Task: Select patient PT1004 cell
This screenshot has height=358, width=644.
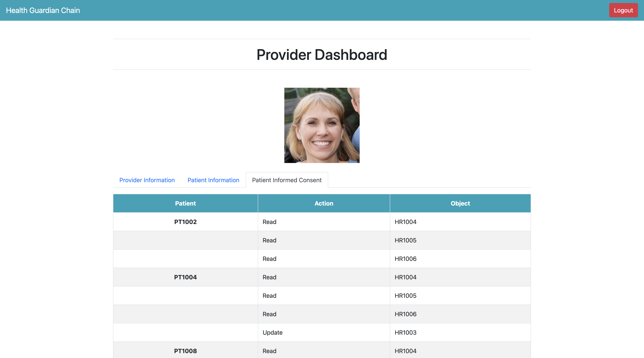Action: (x=185, y=277)
